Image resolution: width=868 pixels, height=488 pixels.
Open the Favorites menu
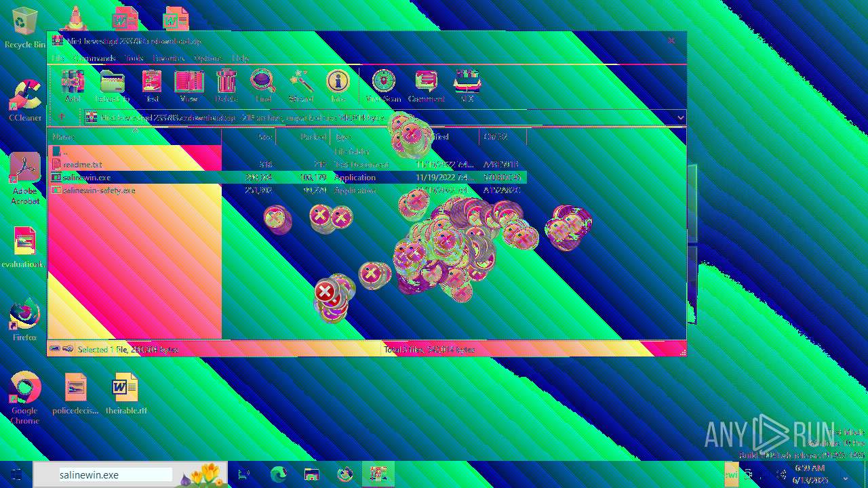coord(168,58)
